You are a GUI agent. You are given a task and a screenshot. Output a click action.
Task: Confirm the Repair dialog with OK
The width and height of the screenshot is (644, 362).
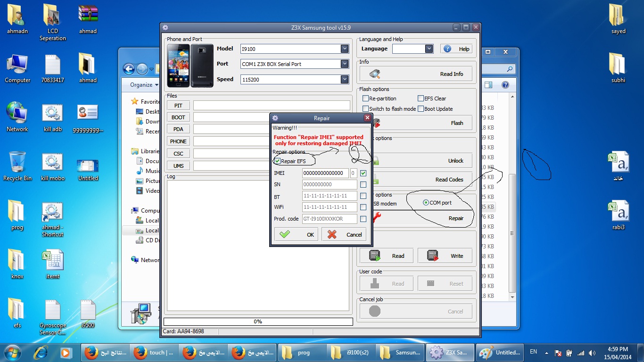(297, 234)
